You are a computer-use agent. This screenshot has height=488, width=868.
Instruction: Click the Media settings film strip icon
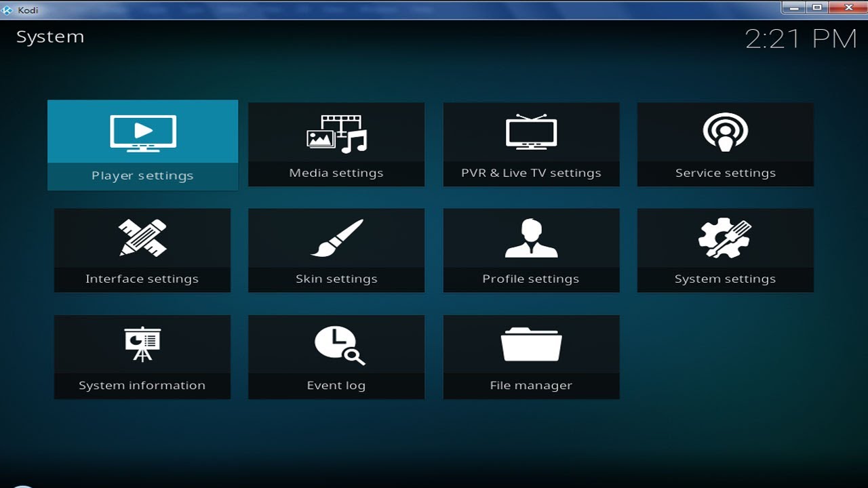click(336, 132)
